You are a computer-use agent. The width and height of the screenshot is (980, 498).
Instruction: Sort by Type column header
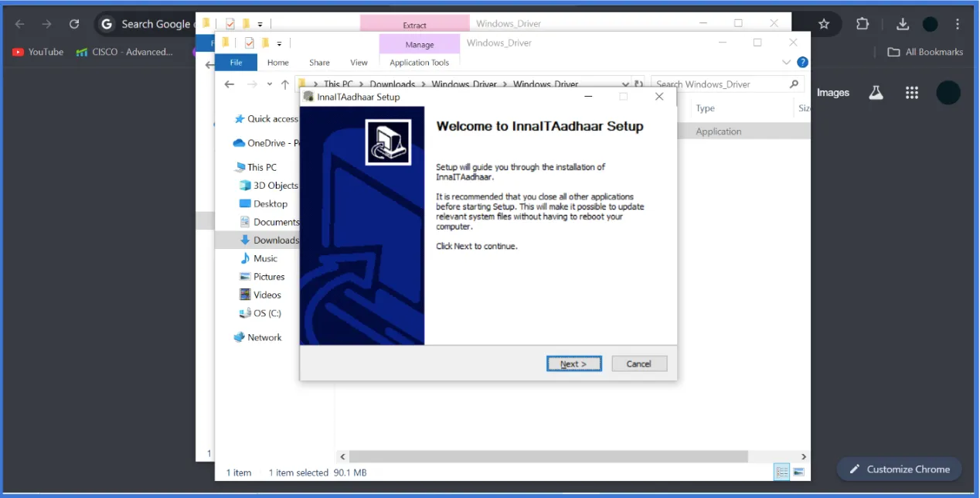click(x=705, y=108)
